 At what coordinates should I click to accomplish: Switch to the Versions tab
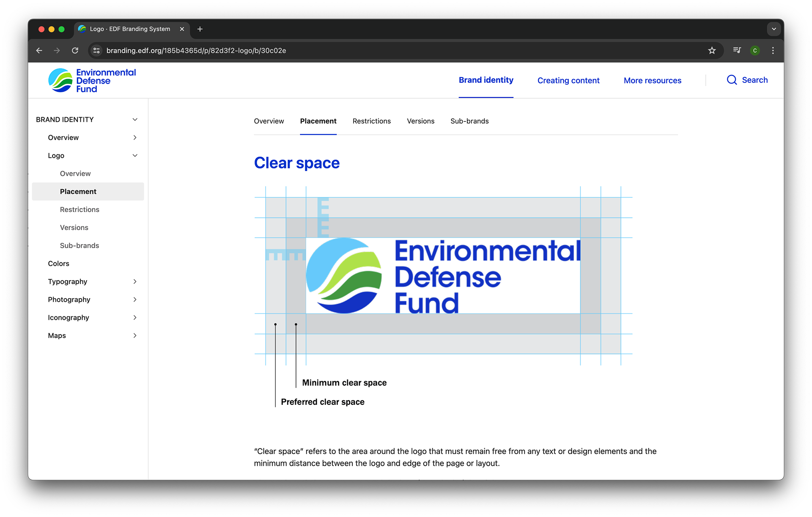(420, 121)
